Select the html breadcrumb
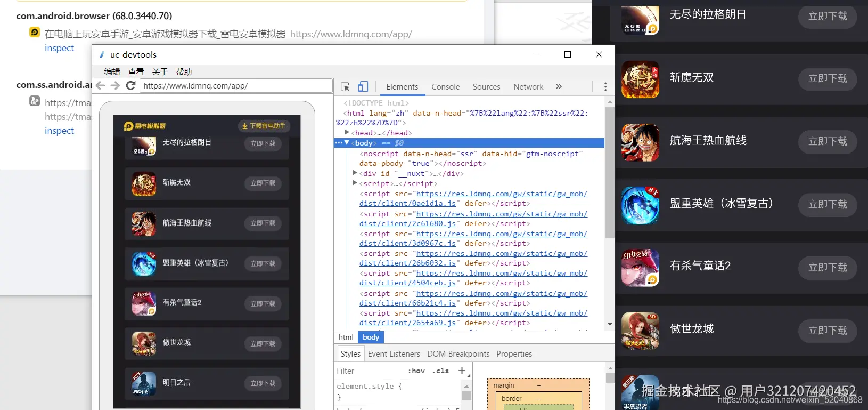 pyautogui.click(x=346, y=337)
